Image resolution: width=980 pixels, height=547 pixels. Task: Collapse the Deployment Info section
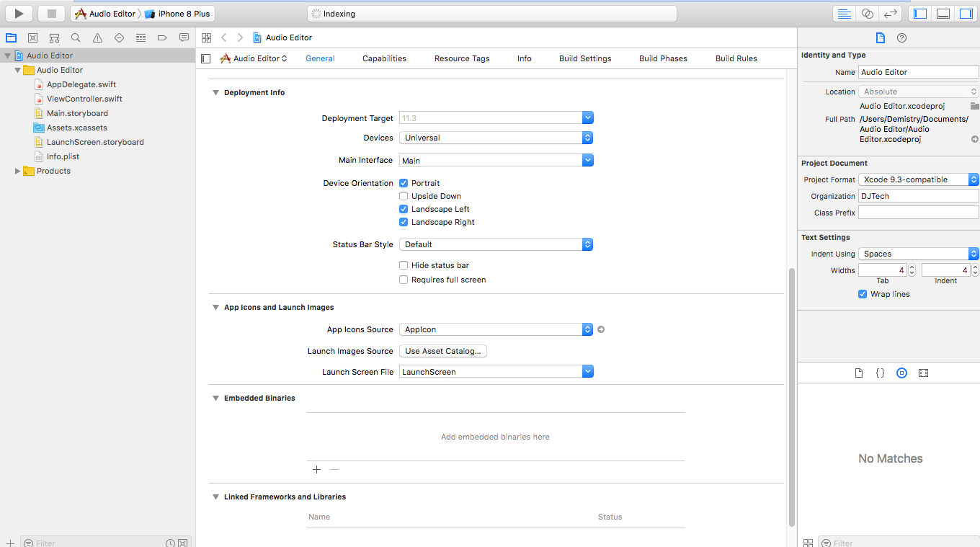point(215,92)
